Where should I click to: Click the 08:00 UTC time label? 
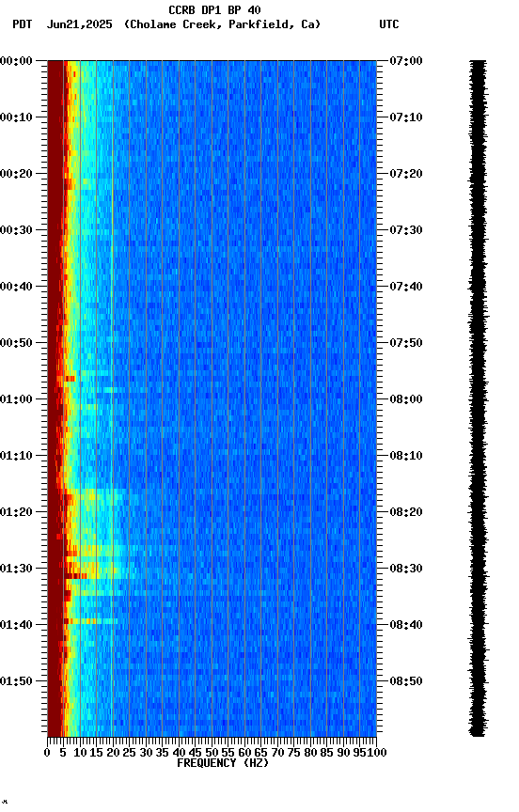pyautogui.click(x=406, y=399)
